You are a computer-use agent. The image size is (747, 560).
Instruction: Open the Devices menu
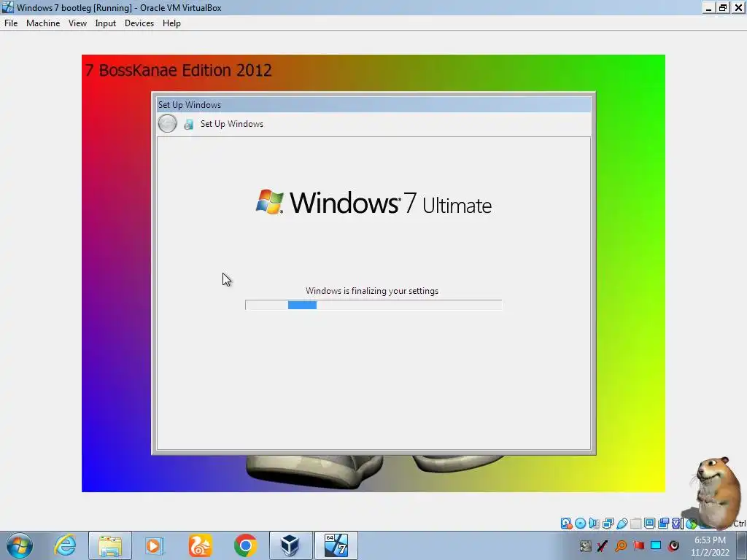(x=139, y=23)
